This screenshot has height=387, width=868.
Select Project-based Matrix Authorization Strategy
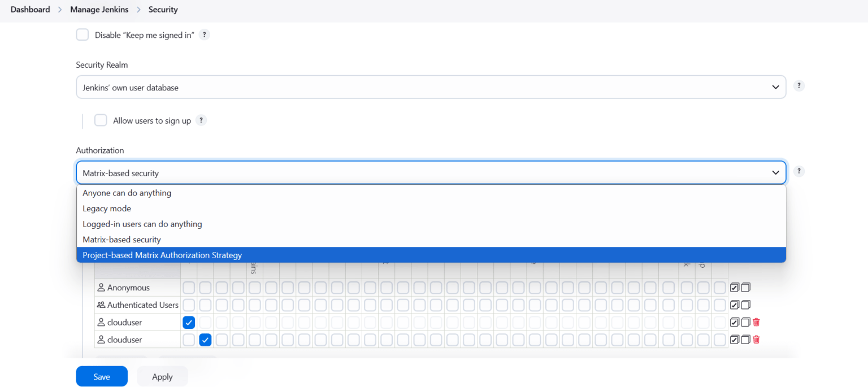pos(162,255)
